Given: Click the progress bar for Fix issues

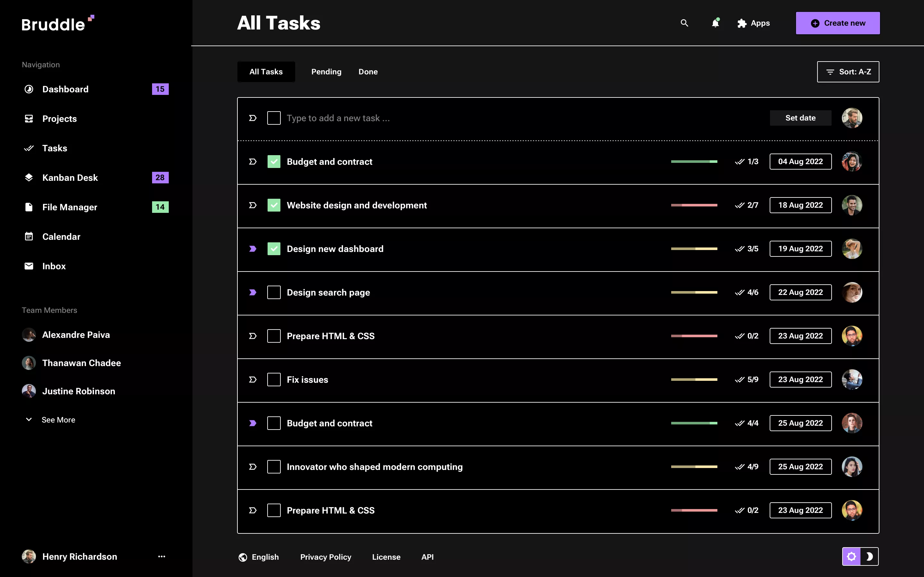Looking at the screenshot, I should click(694, 379).
